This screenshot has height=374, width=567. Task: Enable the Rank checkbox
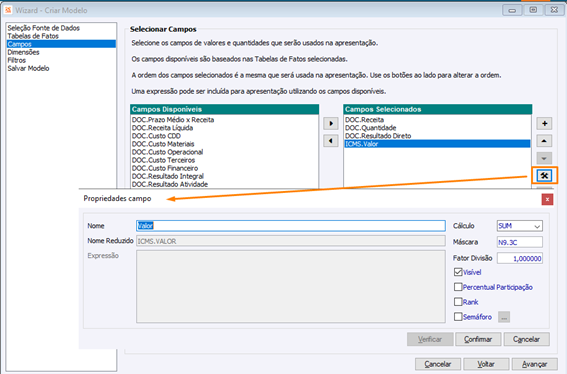(x=458, y=302)
